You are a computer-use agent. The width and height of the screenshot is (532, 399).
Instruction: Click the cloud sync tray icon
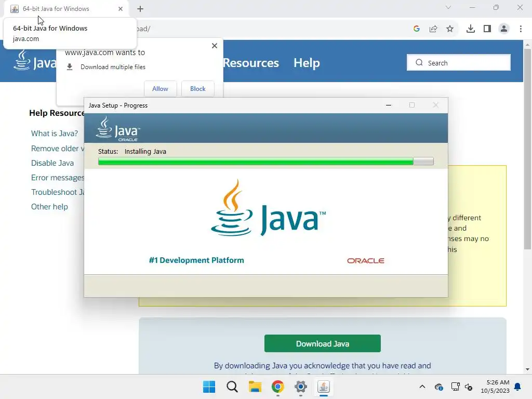point(438,387)
